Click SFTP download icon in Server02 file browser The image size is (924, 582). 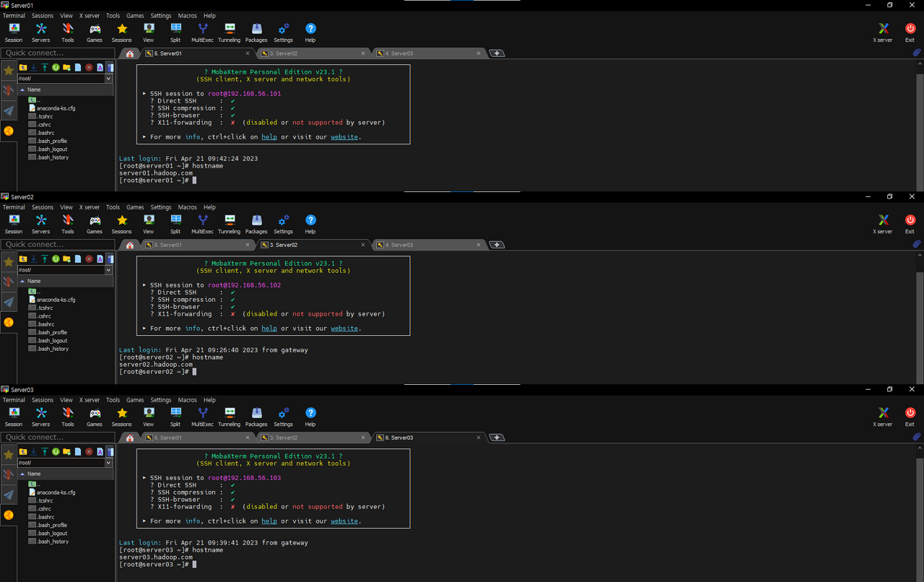(x=33, y=259)
